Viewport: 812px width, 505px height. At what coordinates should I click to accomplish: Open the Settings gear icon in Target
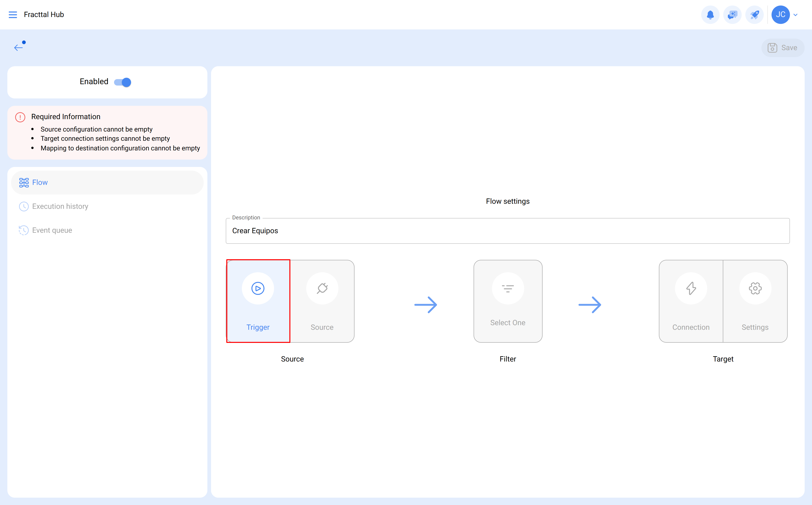click(x=755, y=288)
